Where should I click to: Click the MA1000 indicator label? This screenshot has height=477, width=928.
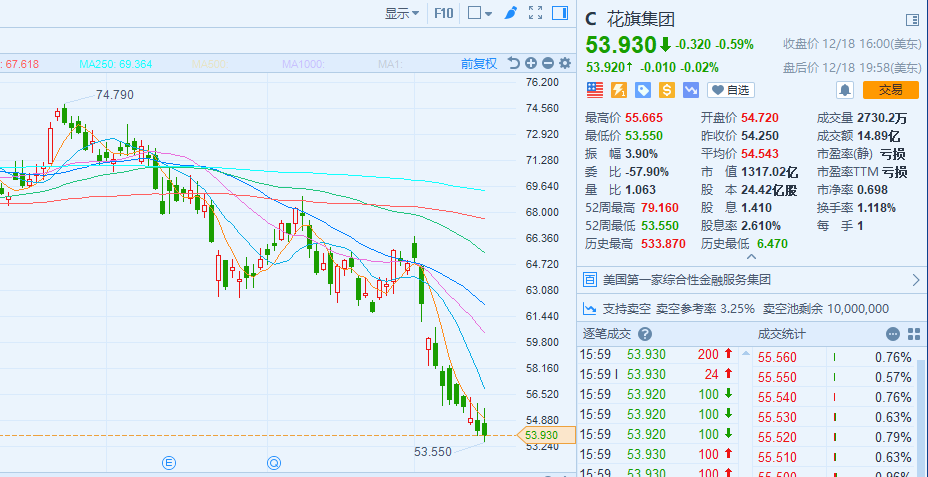click(x=303, y=63)
